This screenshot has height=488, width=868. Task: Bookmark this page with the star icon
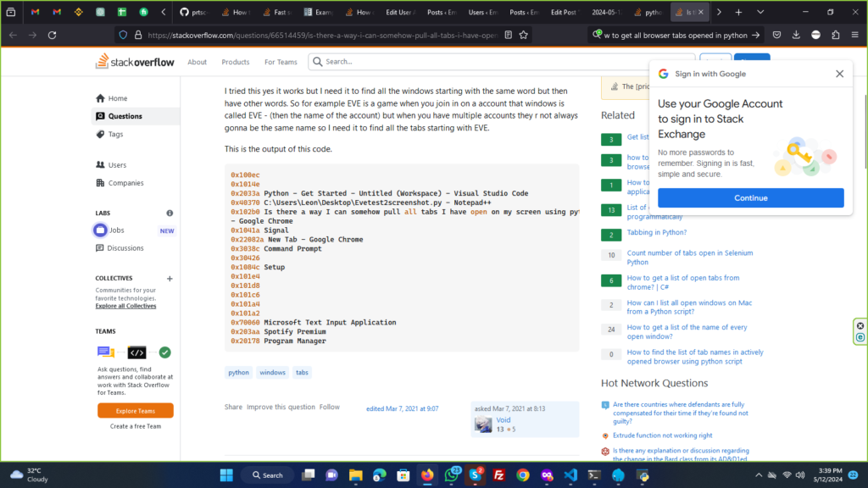pyautogui.click(x=524, y=35)
